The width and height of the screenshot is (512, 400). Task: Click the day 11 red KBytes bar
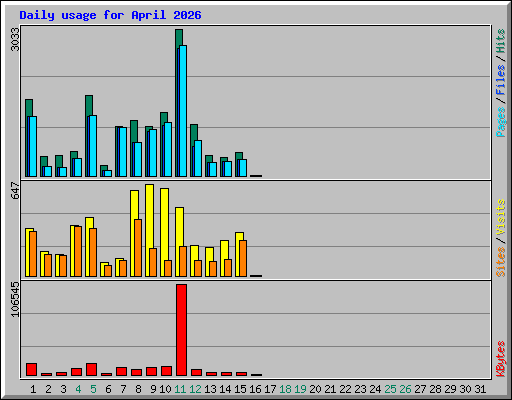click(x=182, y=330)
